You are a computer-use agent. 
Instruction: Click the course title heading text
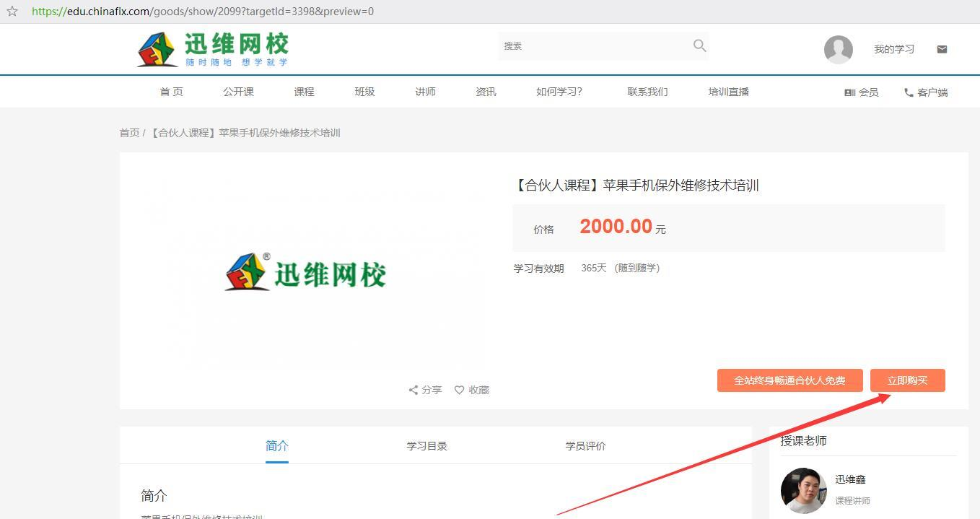pyautogui.click(x=636, y=186)
